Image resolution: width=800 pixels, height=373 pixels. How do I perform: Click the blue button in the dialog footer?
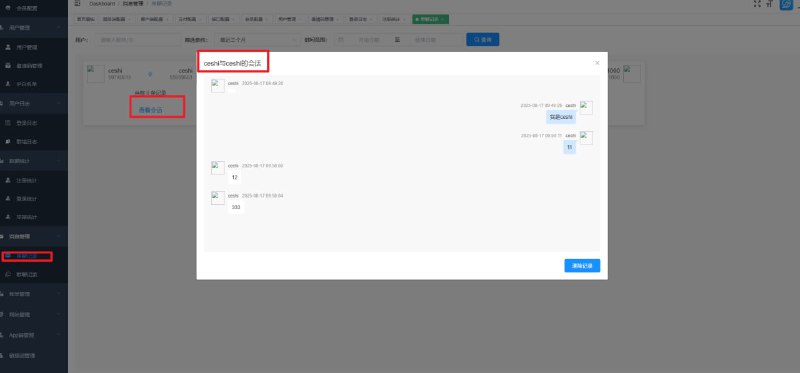(x=582, y=266)
